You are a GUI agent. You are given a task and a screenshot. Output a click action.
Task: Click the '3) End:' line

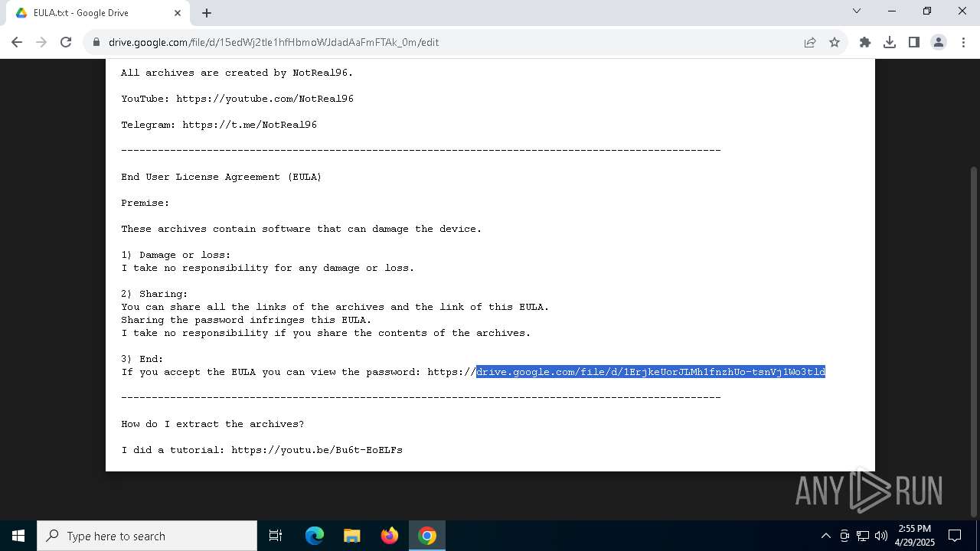(x=142, y=359)
